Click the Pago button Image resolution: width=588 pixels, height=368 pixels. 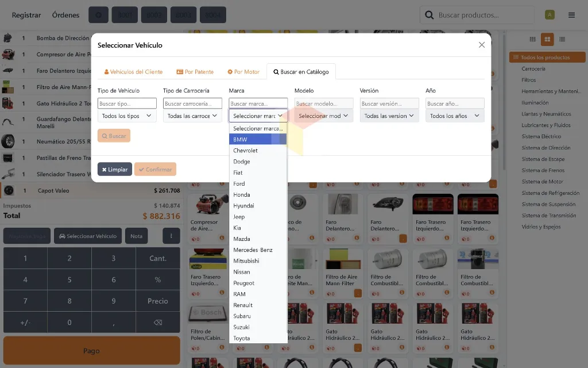click(x=91, y=351)
